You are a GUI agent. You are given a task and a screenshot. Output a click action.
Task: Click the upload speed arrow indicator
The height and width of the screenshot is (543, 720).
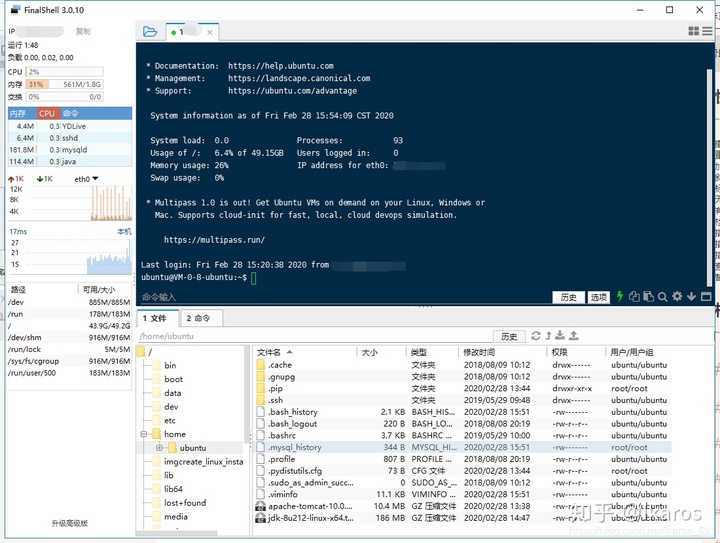coord(11,179)
